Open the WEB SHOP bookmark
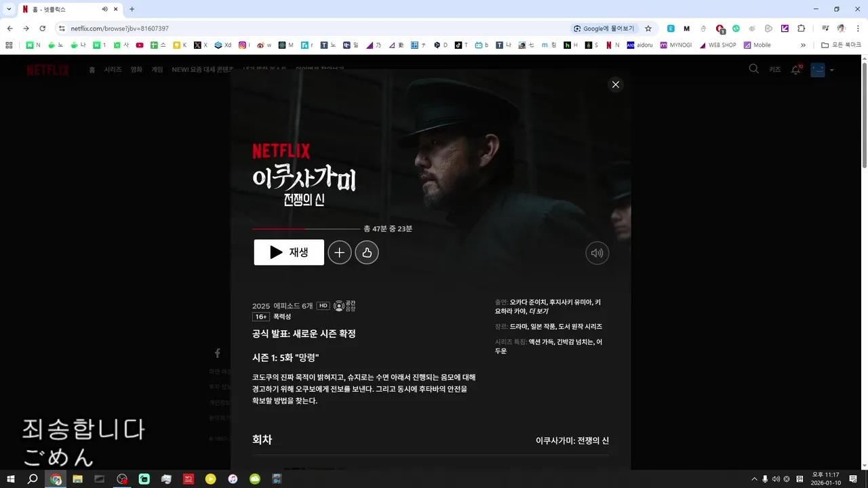The image size is (868, 488). 717,45
